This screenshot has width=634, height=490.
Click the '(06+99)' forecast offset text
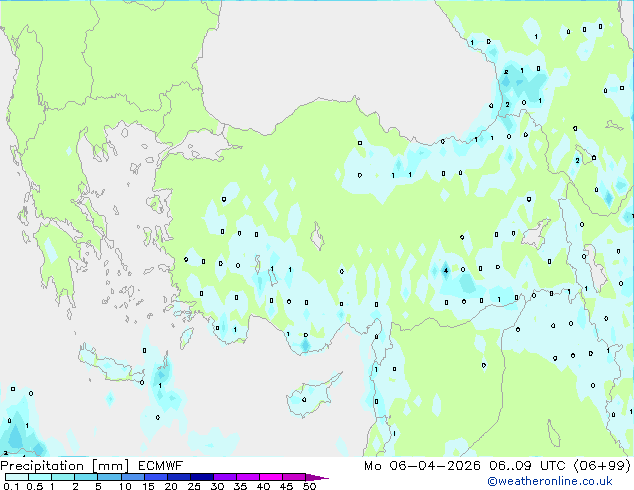coord(602,466)
